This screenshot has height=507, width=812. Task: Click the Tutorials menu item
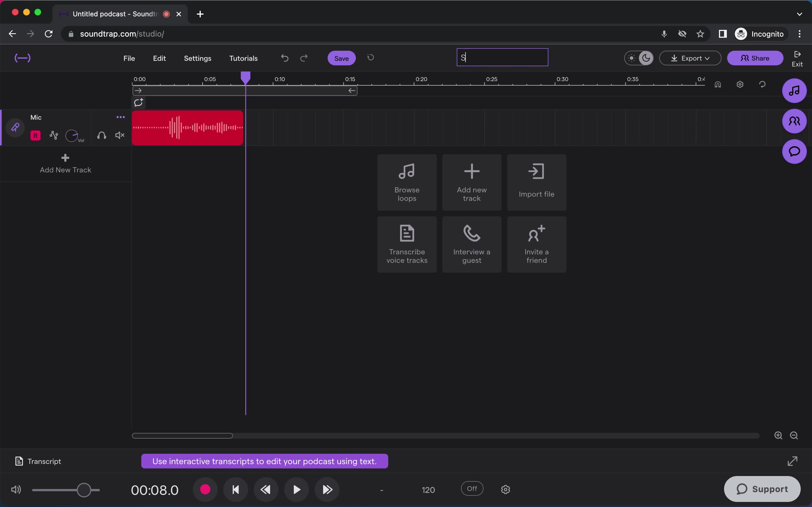[243, 58]
